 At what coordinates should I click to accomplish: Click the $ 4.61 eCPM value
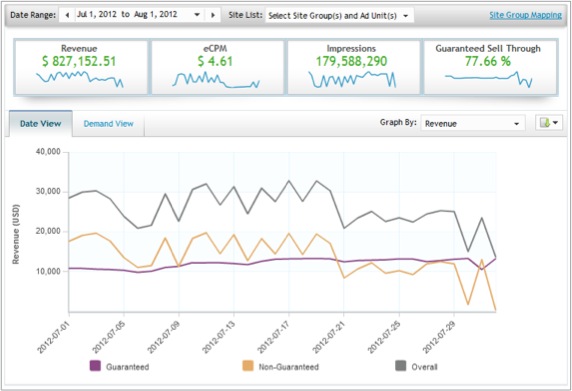(215, 61)
